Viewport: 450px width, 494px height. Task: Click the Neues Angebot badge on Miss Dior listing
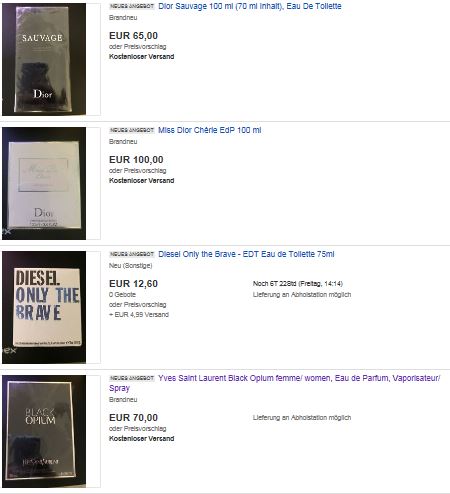132,130
